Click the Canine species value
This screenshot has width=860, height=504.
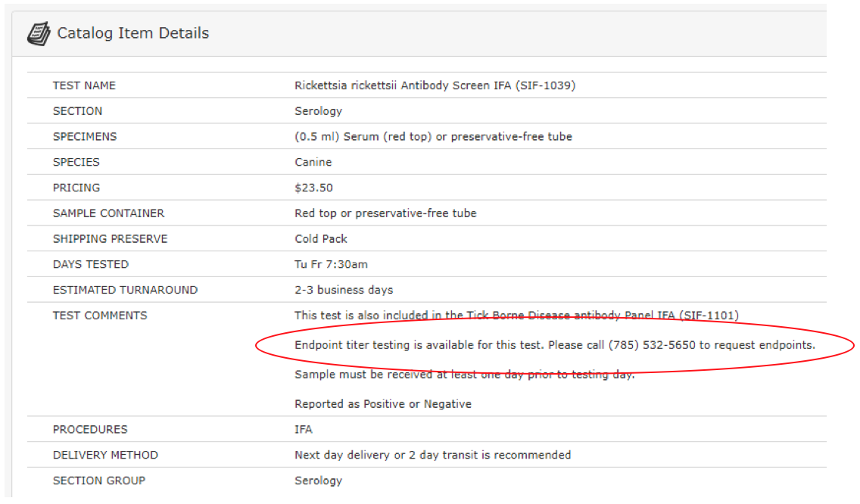pyautogui.click(x=313, y=162)
